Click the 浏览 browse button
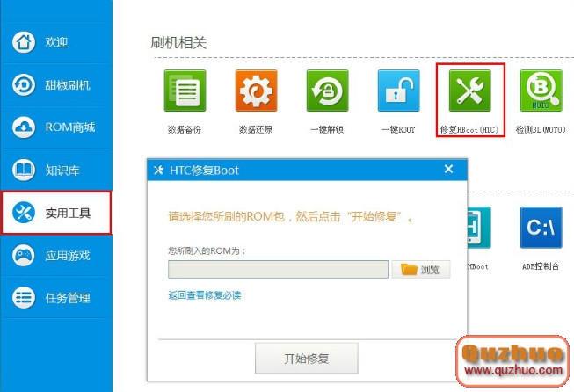The height and width of the screenshot is (392, 574). (421, 269)
